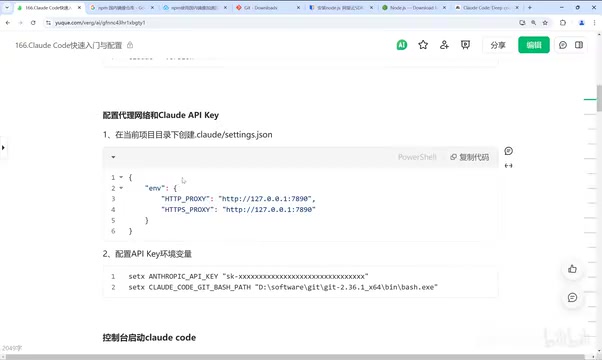
Task: Toggle code block width icon
Action: click(x=508, y=165)
